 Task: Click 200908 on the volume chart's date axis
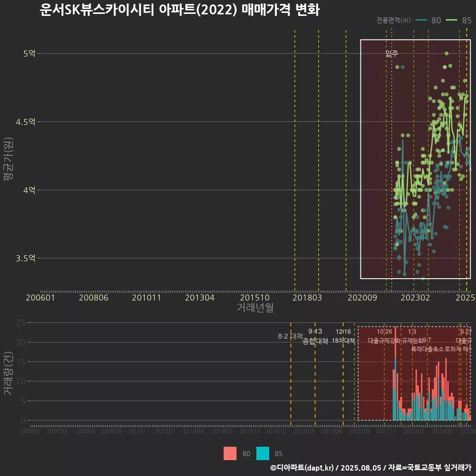[x=111, y=431]
